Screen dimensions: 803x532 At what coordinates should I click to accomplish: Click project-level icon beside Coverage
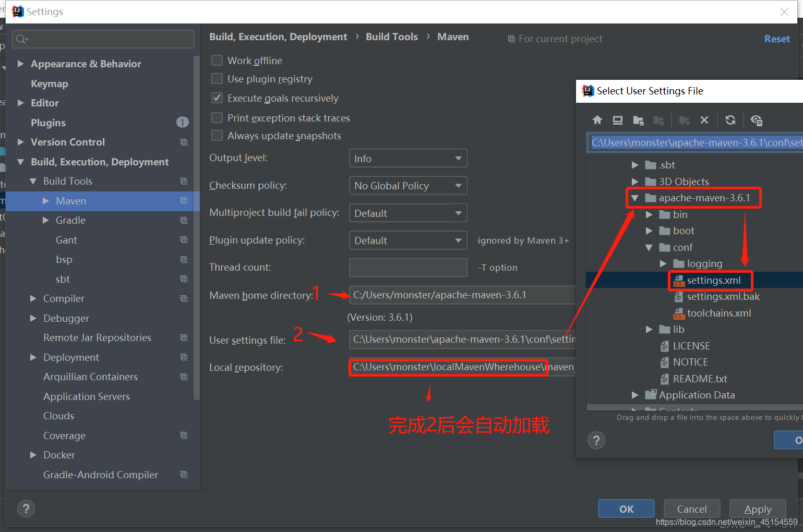(x=184, y=436)
